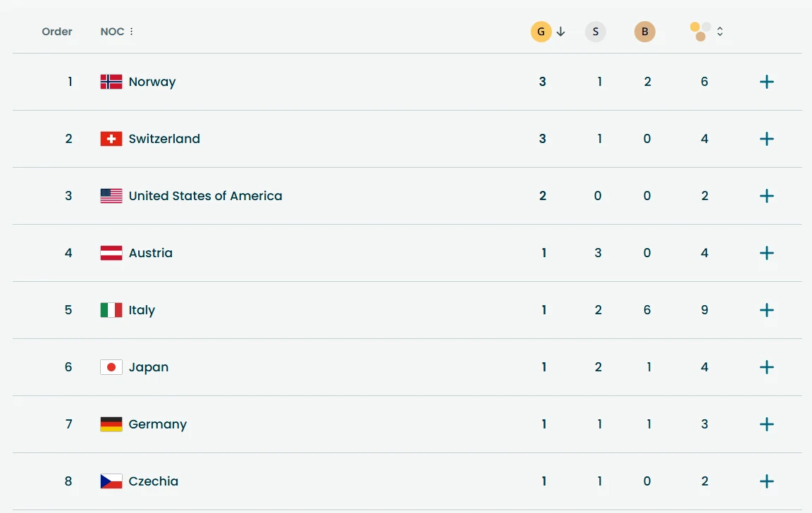Expand the Norway row with its plus button

(x=766, y=81)
